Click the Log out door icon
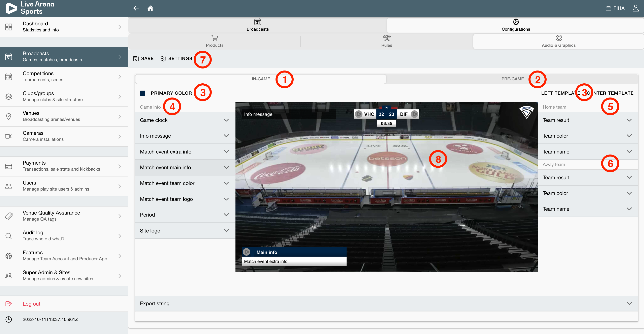This screenshot has width=644, height=334. click(9, 304)
